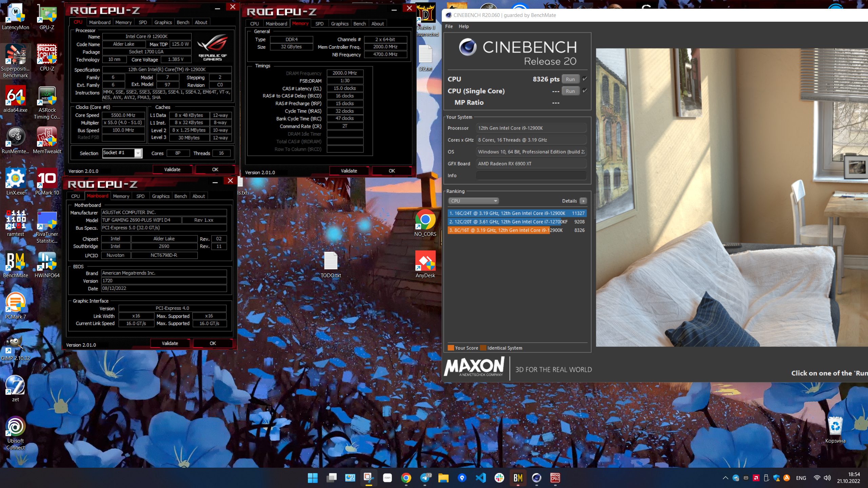
Task: Open Graphics tab in top-left CPU-Z window
Action: click(x=163, y=22)
